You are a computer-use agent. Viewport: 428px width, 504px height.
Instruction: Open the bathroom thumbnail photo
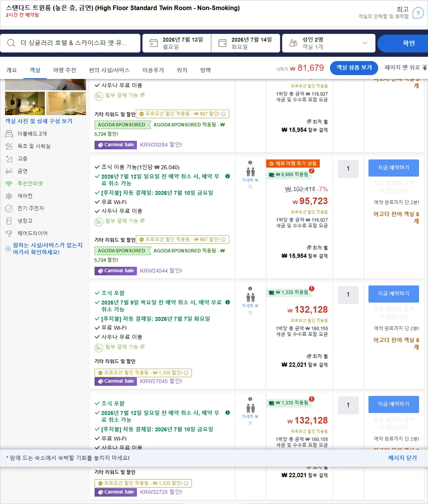coord(66,103)
